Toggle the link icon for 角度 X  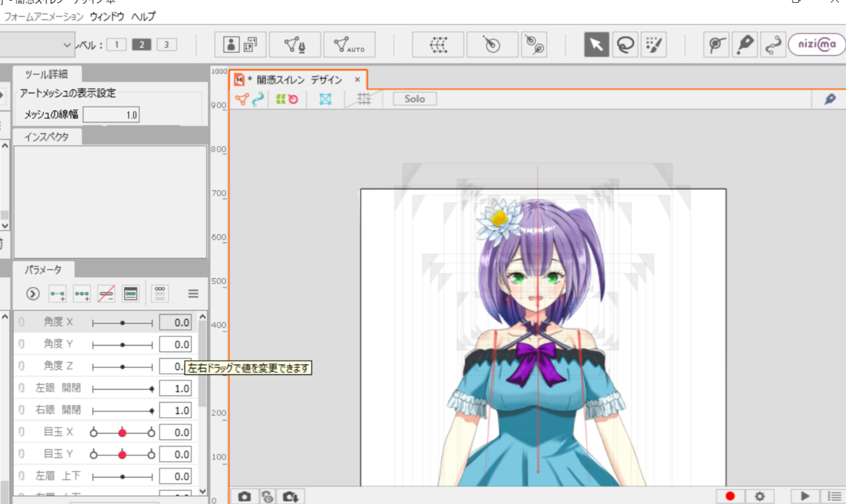[21, 323]
